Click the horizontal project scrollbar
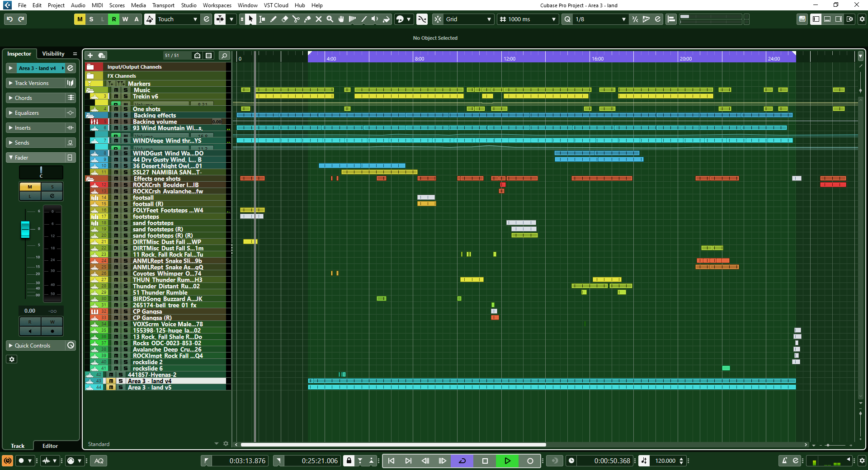Viewport: 868px width, 470px height. (x=393, y=445)
